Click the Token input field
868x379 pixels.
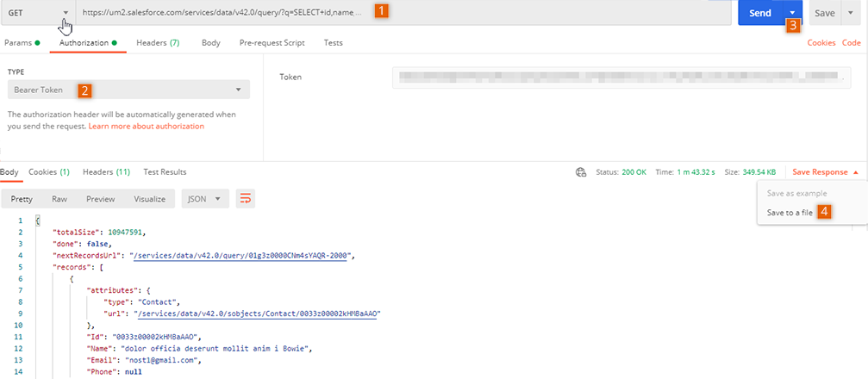(x=622, y=78)
